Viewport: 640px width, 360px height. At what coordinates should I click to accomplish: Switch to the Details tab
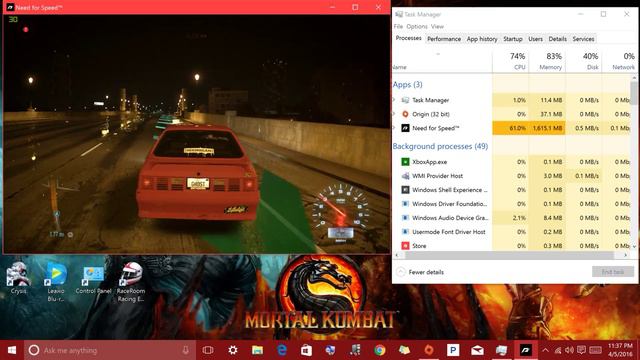[x=558, y=39]
